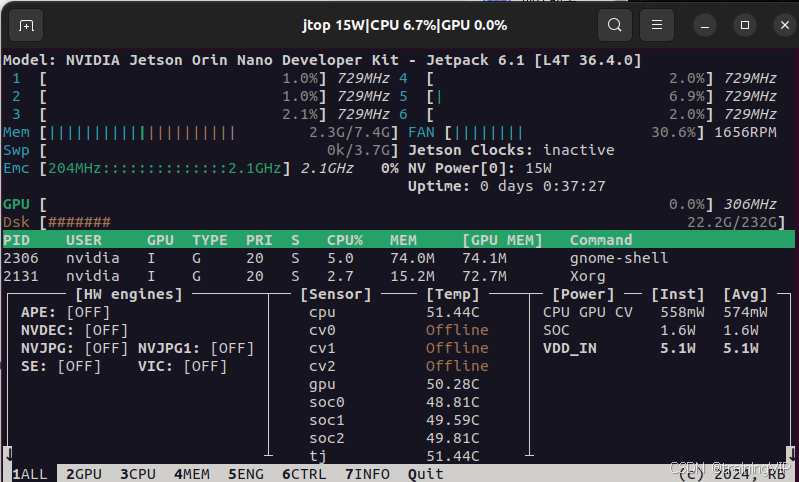Click the soc2 temperature 49.81C
Viewport: 799px width, 482px height.
pos(452,438)
